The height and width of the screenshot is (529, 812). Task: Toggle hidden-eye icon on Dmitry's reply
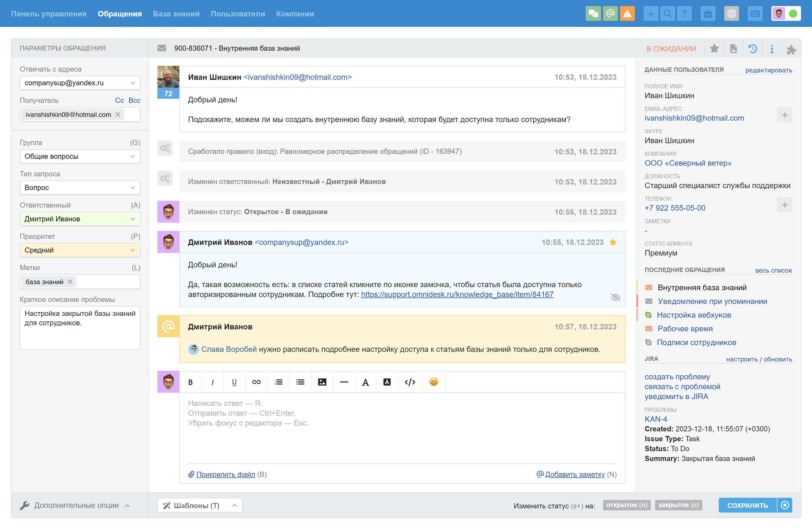[615, 297]
